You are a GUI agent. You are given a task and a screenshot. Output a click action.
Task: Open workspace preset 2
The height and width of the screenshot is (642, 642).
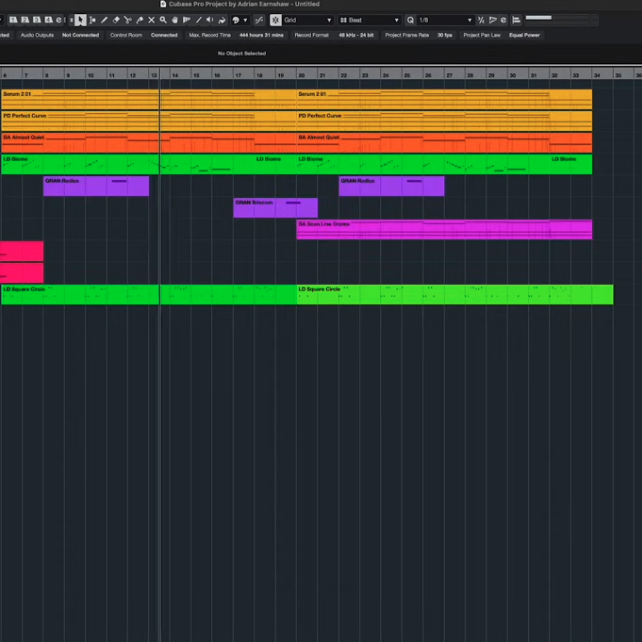click(x=25, y=20)
